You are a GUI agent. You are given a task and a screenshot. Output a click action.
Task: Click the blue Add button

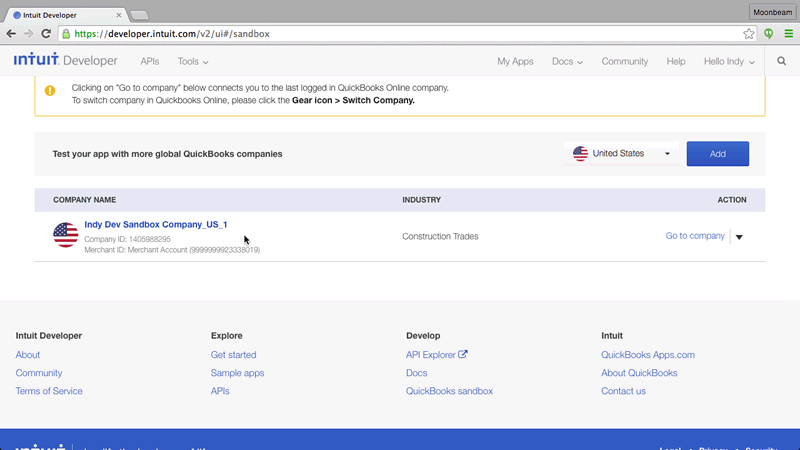[x=717, y=154]
